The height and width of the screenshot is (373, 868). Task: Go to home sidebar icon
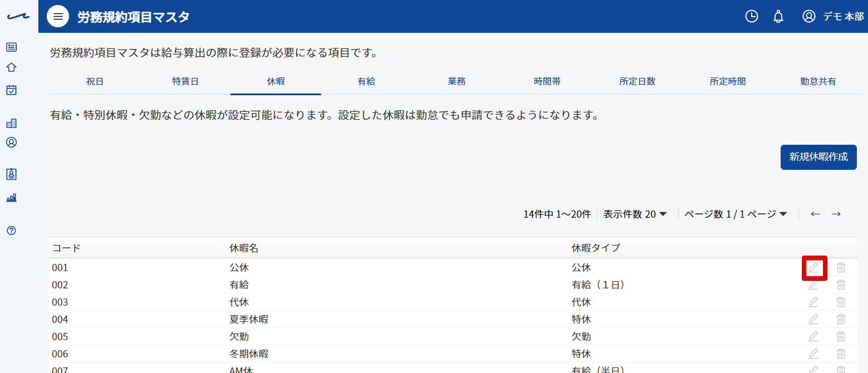tap(11, 67)
